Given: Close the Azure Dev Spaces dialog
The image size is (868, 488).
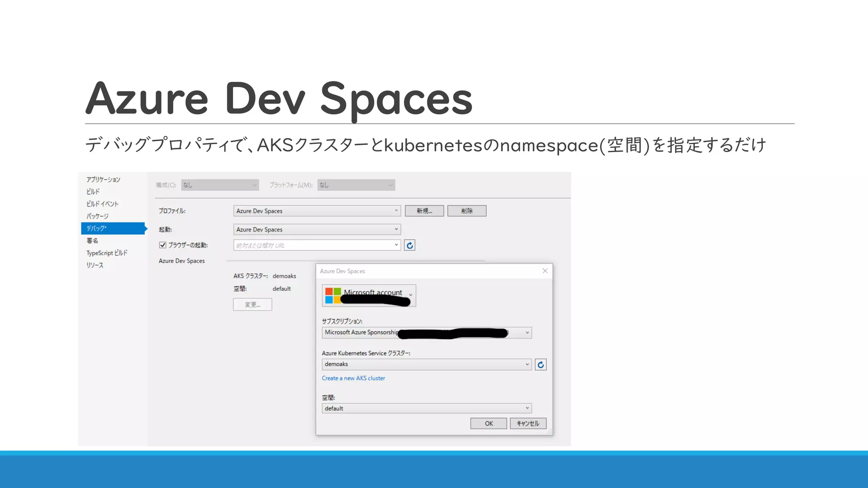Looking at the screenshot, I should coord(545,271).
